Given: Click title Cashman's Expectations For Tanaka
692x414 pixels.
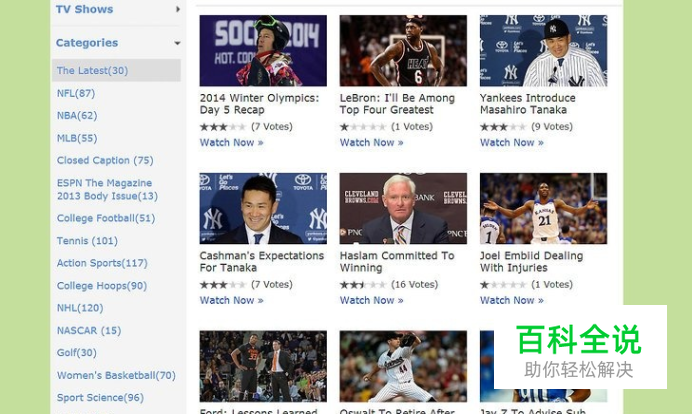Looking at the screenshot, I should pos(262,262).
